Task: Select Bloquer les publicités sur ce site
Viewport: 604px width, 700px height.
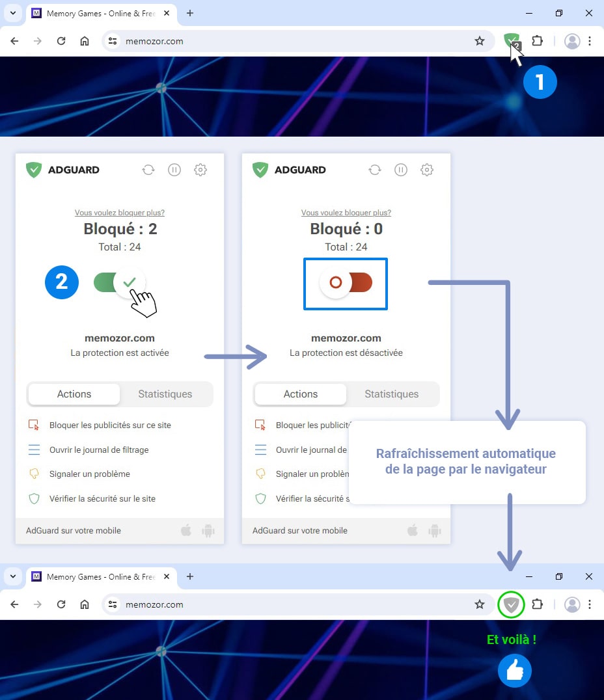Action: [x=111, y=425]
